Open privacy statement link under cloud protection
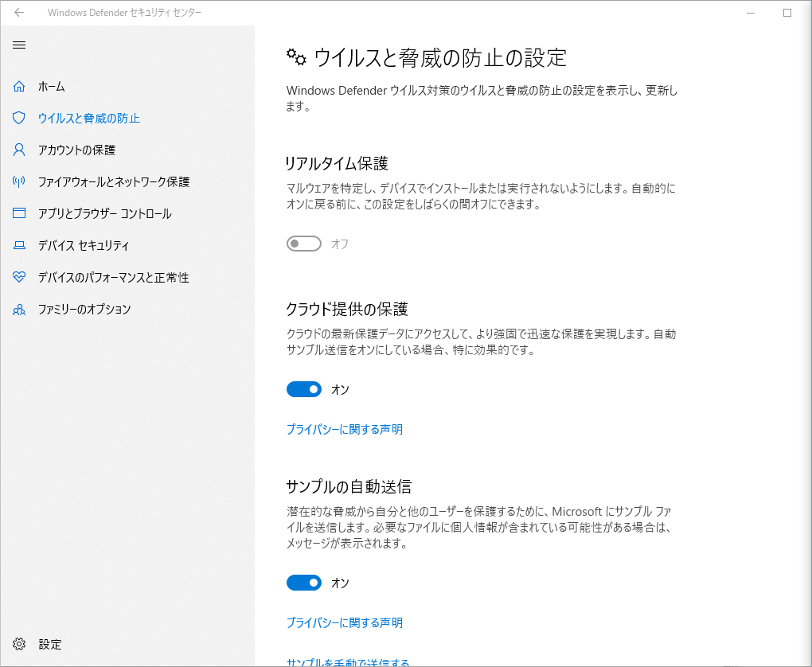812x667 pixels. pos(345,429)
